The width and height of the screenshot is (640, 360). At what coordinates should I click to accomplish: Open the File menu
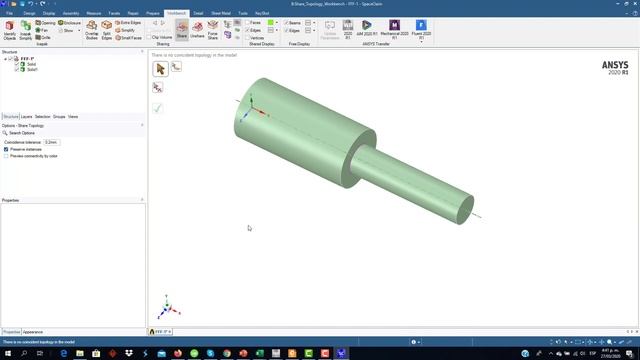click(x=9, y=13)
